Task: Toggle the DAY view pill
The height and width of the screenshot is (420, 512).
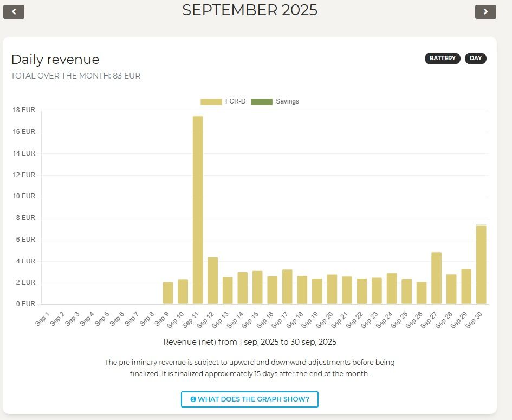Action: pos(476,59)
